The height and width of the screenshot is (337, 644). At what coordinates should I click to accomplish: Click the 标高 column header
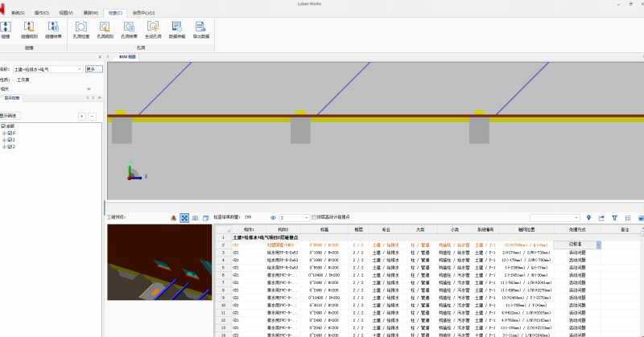click(x=324, y=230)
